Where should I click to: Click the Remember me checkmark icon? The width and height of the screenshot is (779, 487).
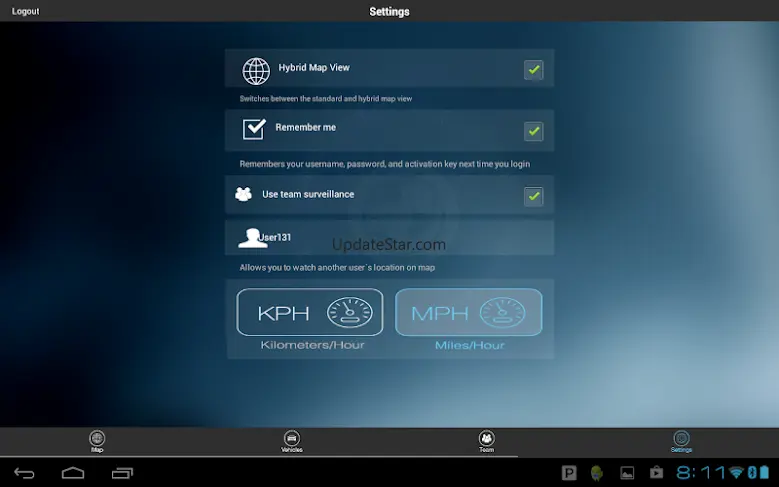tap(254, 129)
